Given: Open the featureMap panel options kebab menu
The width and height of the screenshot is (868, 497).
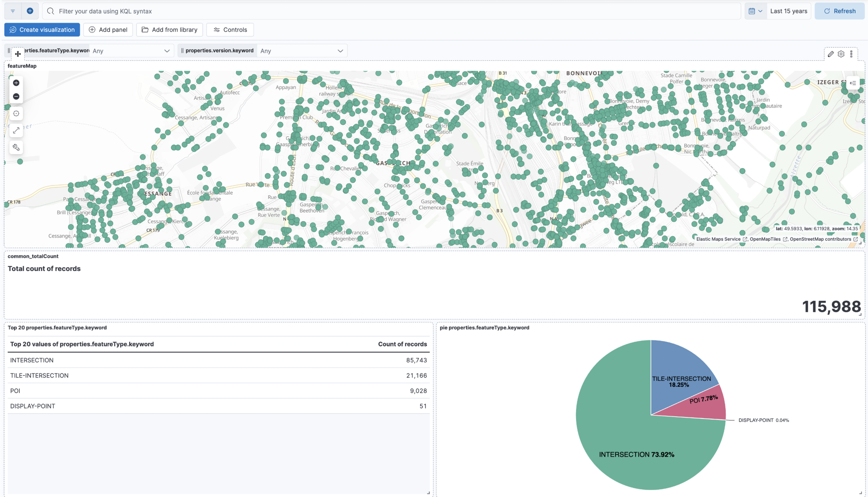Looking at the screenshot, I should 851,54.
